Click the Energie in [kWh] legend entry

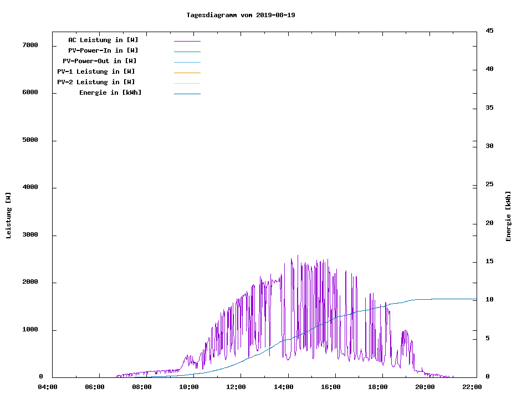point(110,93)
